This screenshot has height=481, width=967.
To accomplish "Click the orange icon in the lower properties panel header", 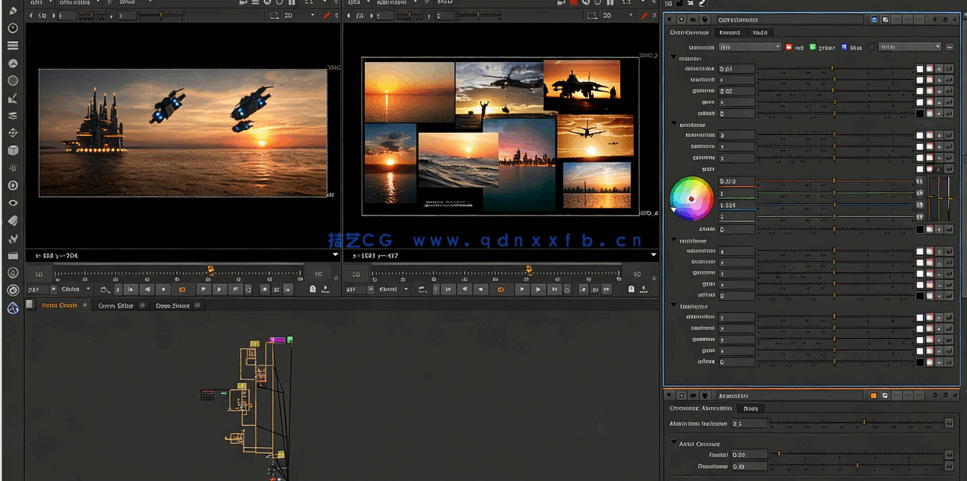I will tap(873, 396).
